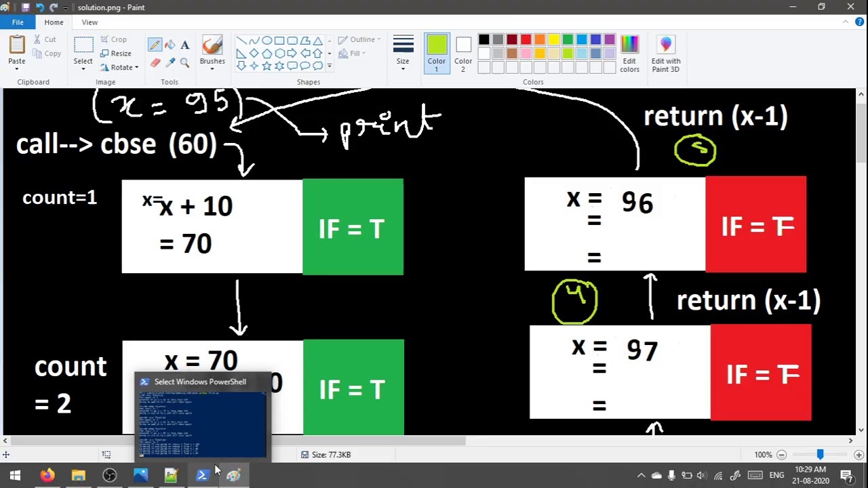Choose the five-point star shape
868x488 pixels.
[x=267, y=66]
